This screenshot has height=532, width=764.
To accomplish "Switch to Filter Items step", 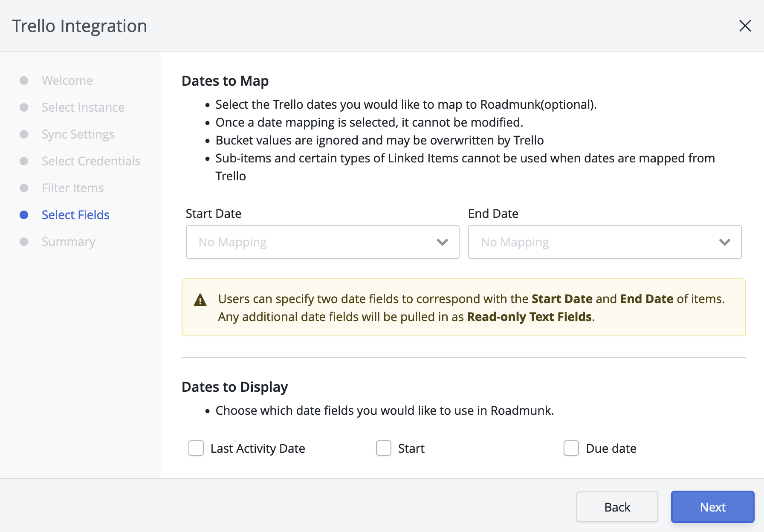I will point(72,188).
